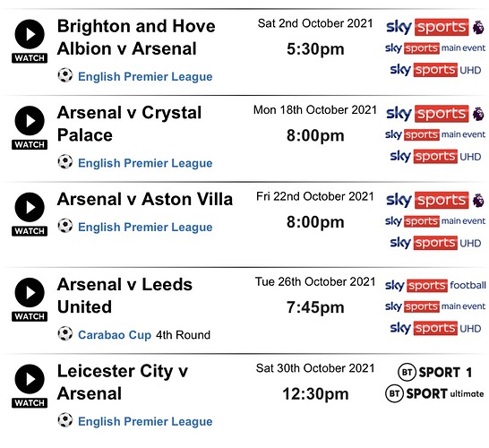Open English Premier League link under Brighton fixture
The height and width of the screenshot is (448, 489).
pos(145,77)
